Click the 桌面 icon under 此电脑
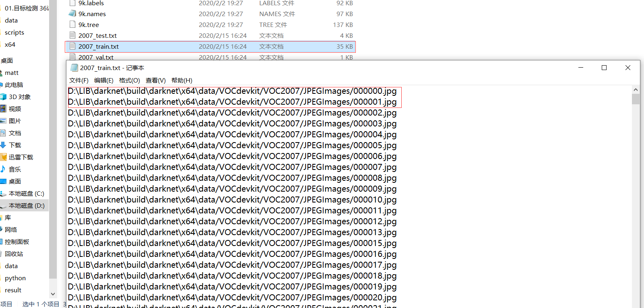Viewport: 644px width, 308px height. point(3,181)
